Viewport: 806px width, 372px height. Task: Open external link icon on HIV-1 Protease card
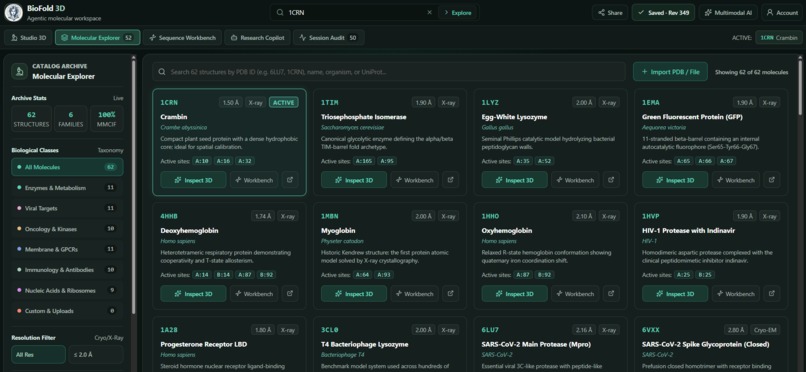(772, 293)
